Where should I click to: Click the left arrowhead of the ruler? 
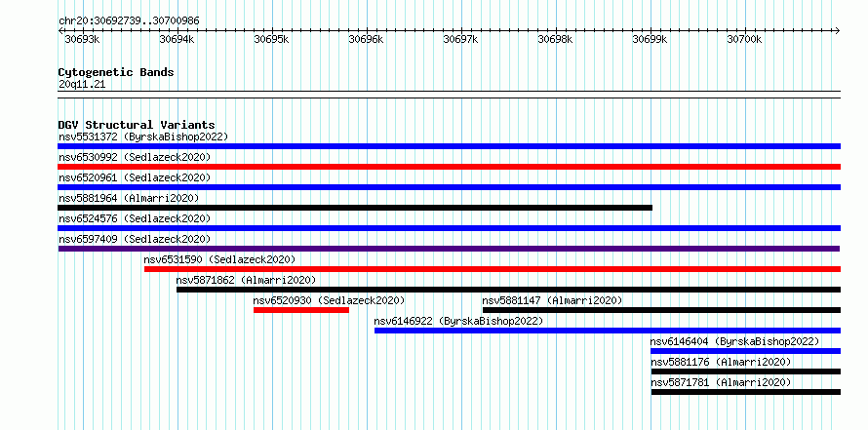(x=60, y=30)
